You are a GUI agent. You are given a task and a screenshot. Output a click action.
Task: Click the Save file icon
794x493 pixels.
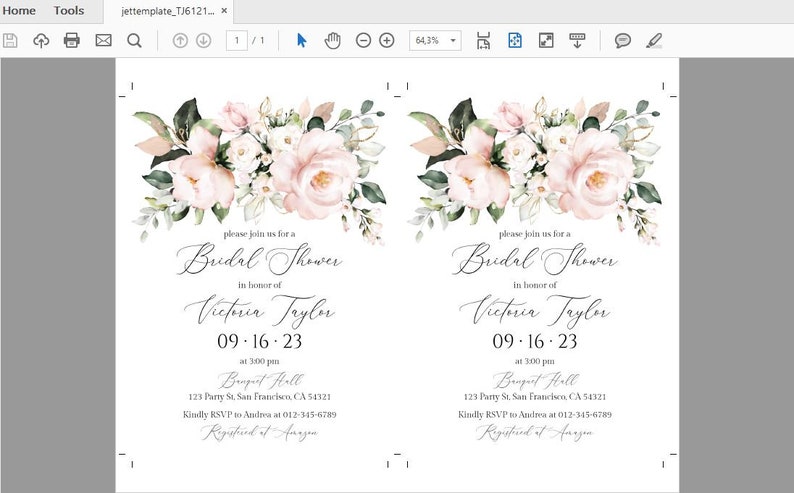pos(10,40)
